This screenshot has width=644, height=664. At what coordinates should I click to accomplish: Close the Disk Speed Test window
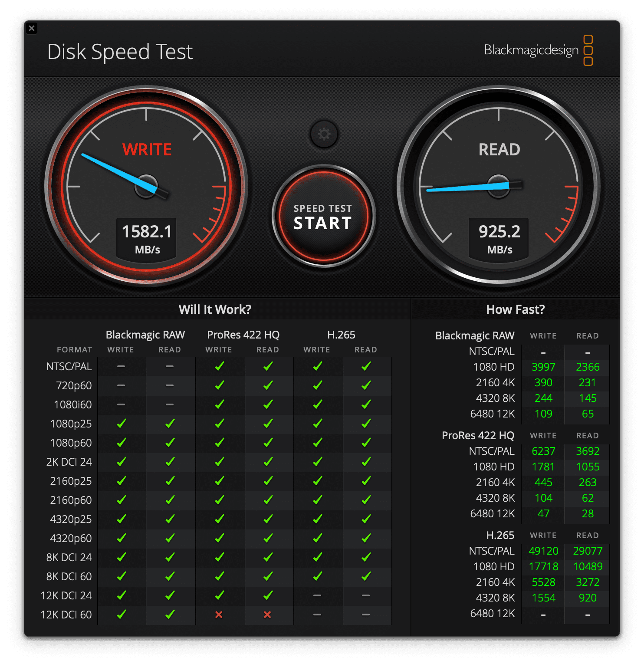[32, 28]
